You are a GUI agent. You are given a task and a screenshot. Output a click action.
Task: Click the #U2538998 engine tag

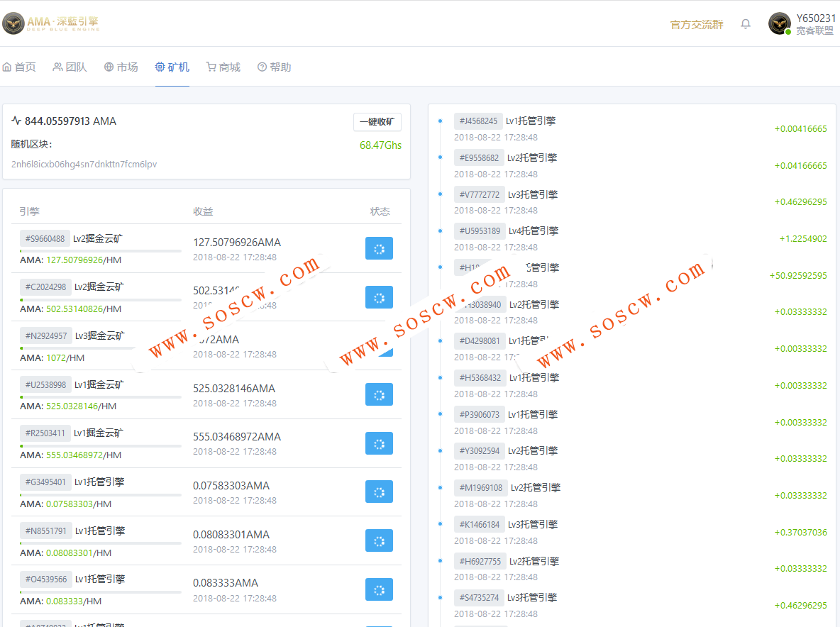tap(45, 384)
